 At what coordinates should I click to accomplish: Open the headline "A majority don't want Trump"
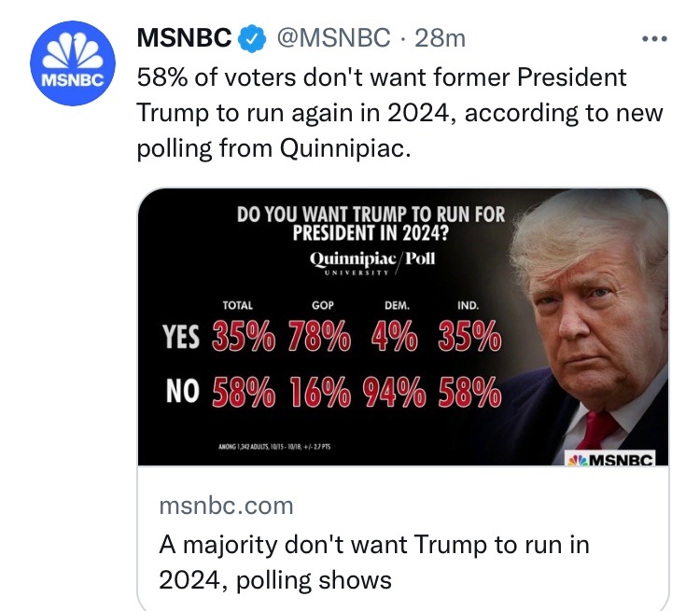coord(376,562)
